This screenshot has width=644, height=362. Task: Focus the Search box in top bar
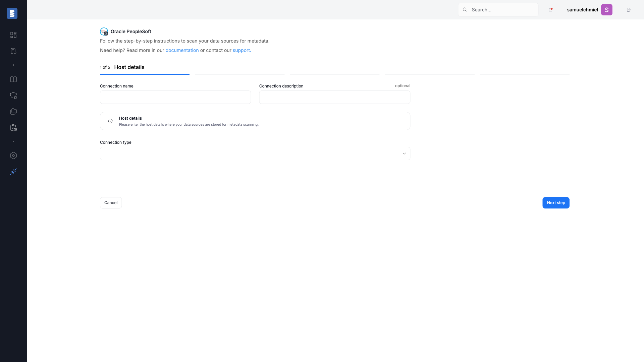pyautogui.click(x=498, y=10)
